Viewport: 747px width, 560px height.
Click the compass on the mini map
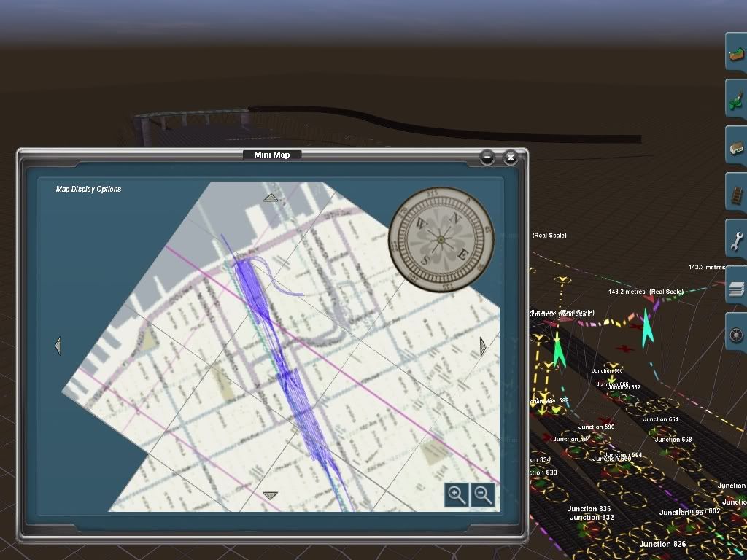point(441,238)
